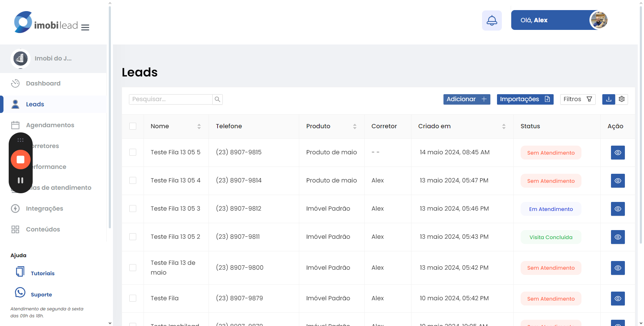Click the Agendamentos calendar icon
The height and width of the screenshot is (326, 644).
tap(15, 125)
